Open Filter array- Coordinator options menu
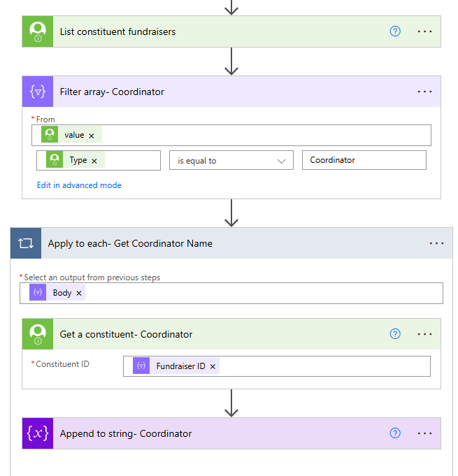Viewport: 458px width, 476px height. pyautogui.click(x=424, y=92)
